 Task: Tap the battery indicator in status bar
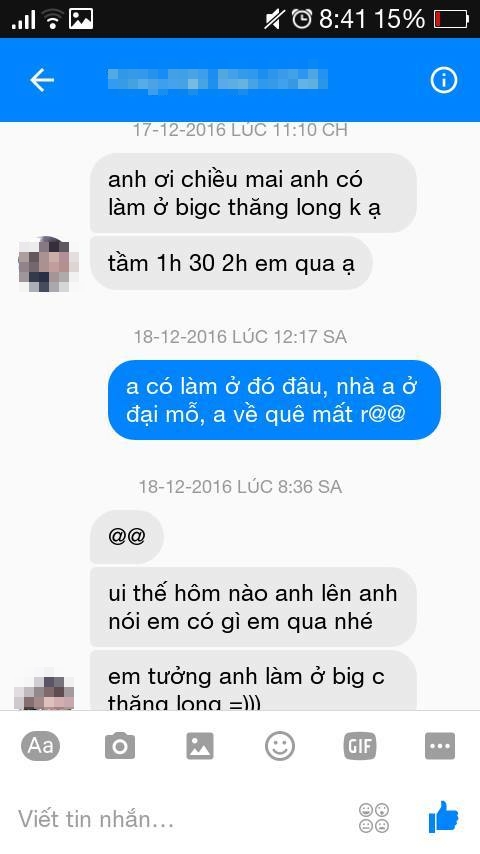pyautogui.click(x=451, y=19)
